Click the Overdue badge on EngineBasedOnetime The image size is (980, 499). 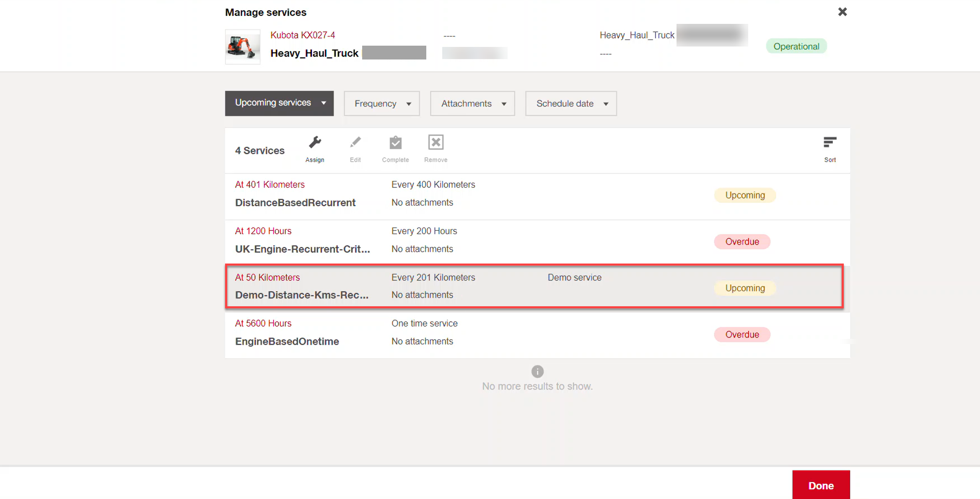pos(742,334)
